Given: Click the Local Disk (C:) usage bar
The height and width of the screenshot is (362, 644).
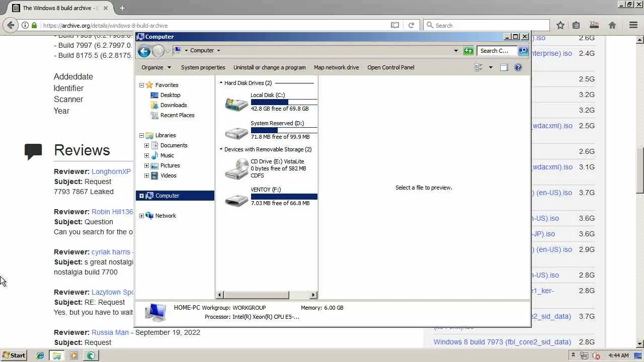Looking at the screenshot, I should click(x=284, y=102).
